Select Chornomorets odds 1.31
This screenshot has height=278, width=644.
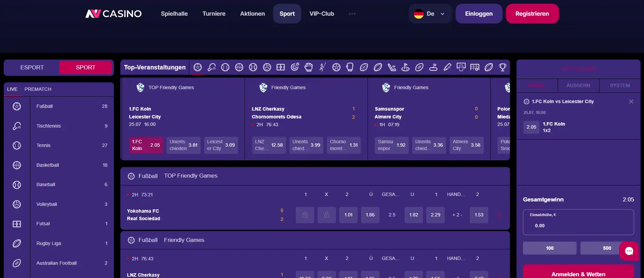[343, 145]
